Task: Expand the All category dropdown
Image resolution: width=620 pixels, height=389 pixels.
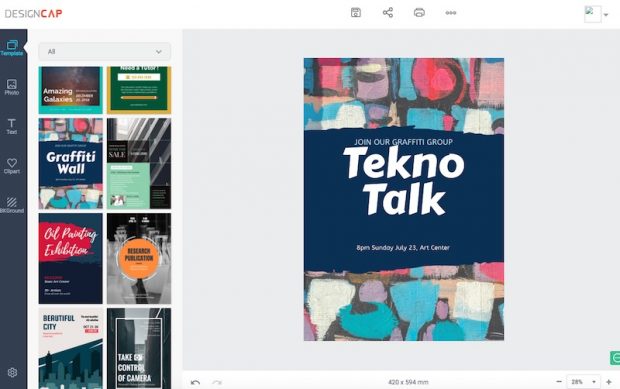Action: [105, 52]
